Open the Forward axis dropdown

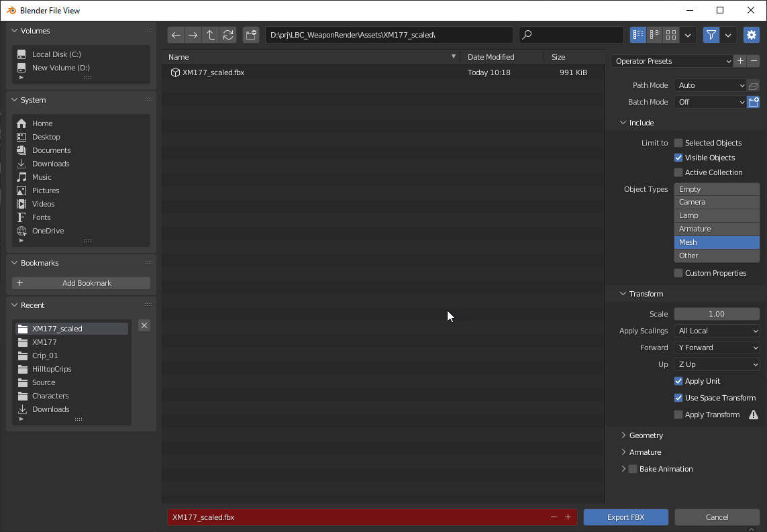pyautogui.click(x=717, y=347)
